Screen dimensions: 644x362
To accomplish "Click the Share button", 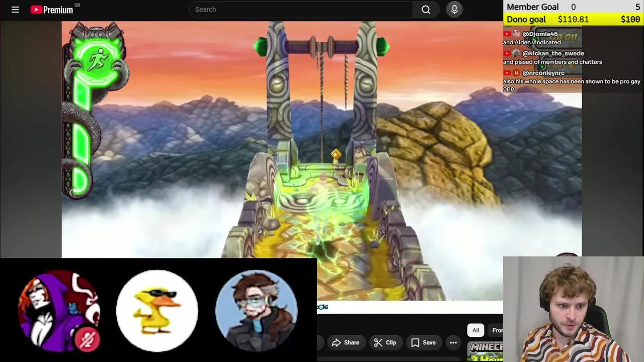I will tap(346, 342).
